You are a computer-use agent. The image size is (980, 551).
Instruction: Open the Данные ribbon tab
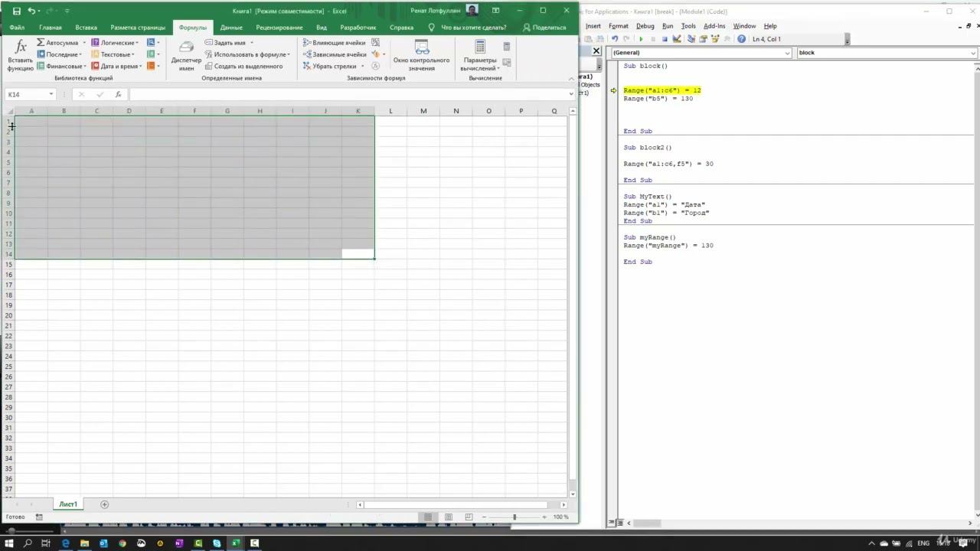231,28
